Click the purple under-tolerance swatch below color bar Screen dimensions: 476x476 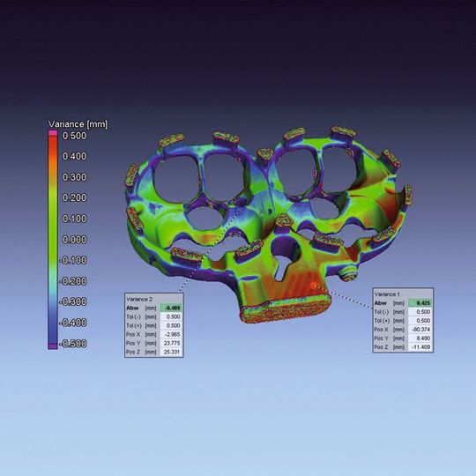pos(53,346)
